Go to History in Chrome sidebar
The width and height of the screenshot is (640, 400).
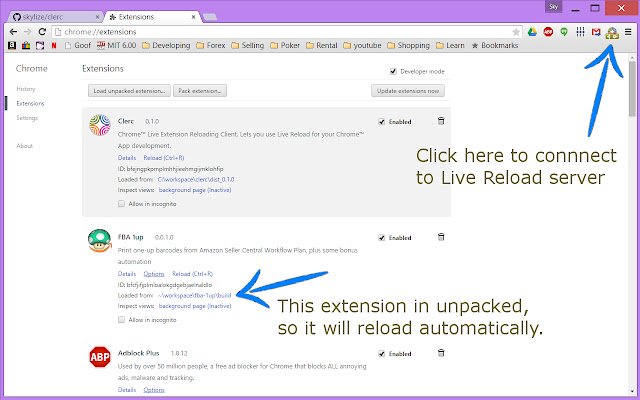click(26, 89)
